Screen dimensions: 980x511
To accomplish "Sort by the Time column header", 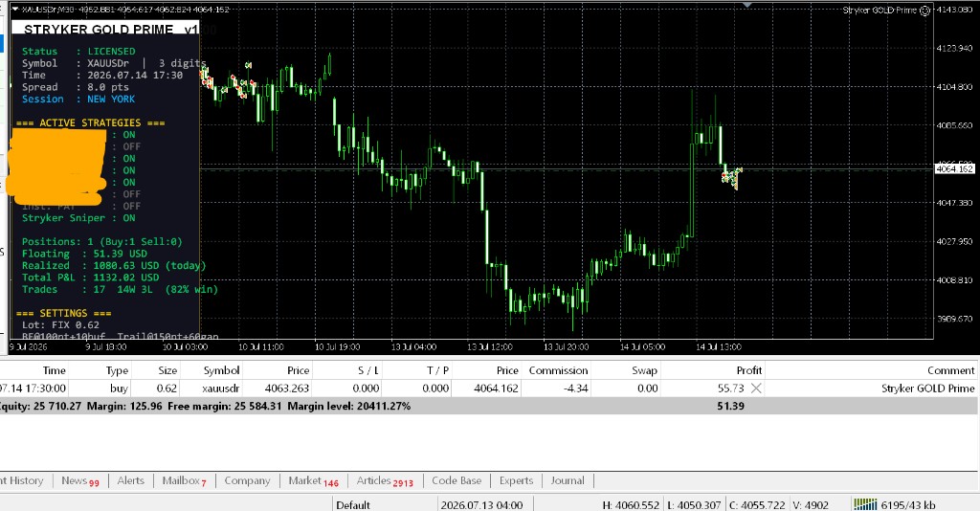I will (54, 370).
